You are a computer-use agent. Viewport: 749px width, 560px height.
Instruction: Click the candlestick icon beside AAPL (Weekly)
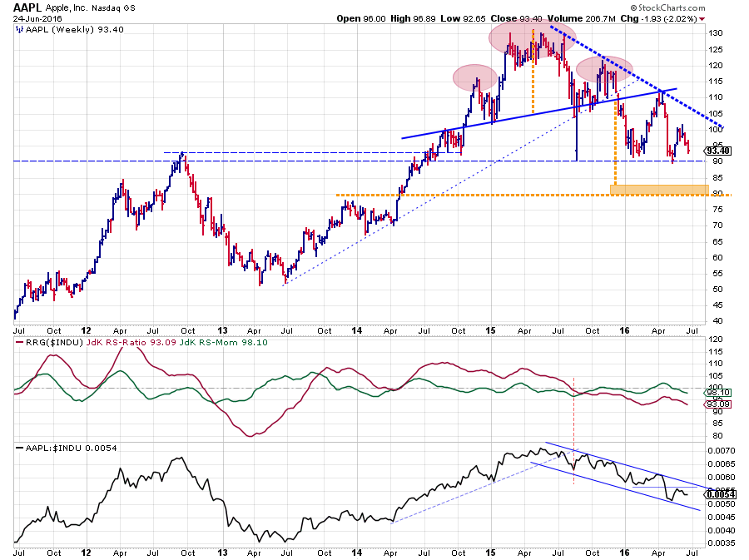click(19, 30)
